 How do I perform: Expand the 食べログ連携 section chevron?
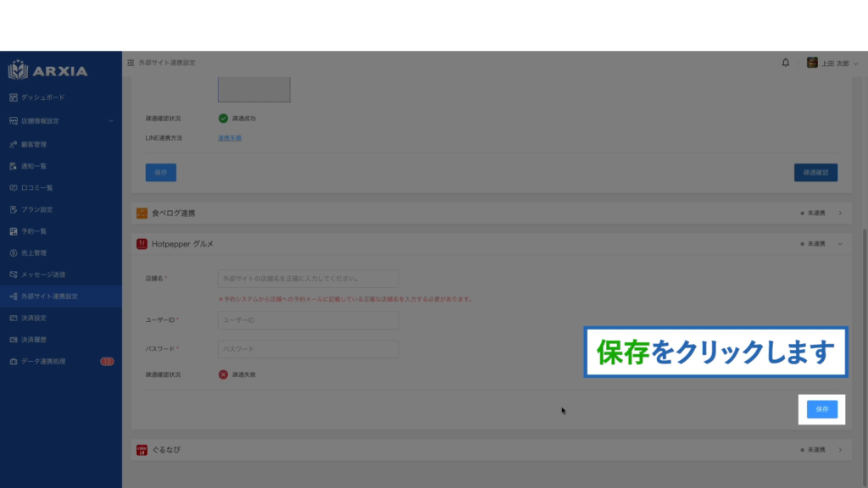(840, 213)
